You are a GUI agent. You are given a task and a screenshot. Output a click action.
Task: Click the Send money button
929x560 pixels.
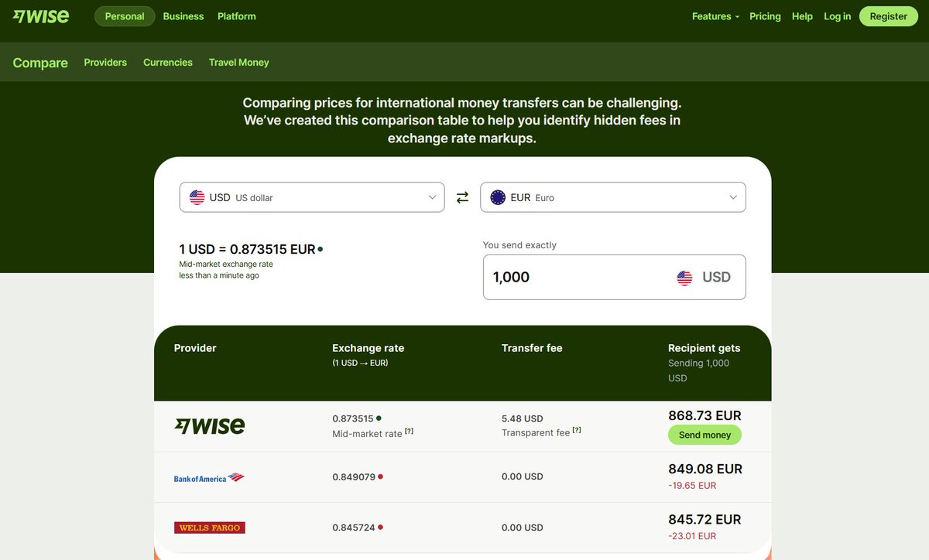point(704,435)
